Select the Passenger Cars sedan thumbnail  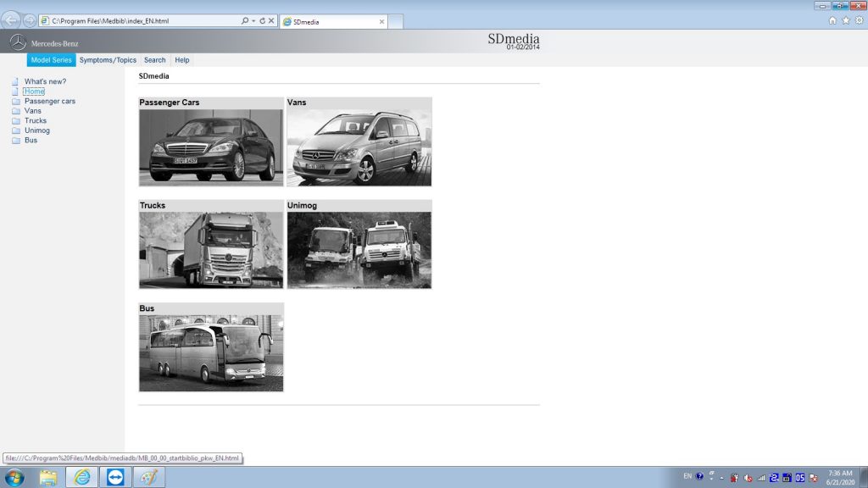point(211,147)
